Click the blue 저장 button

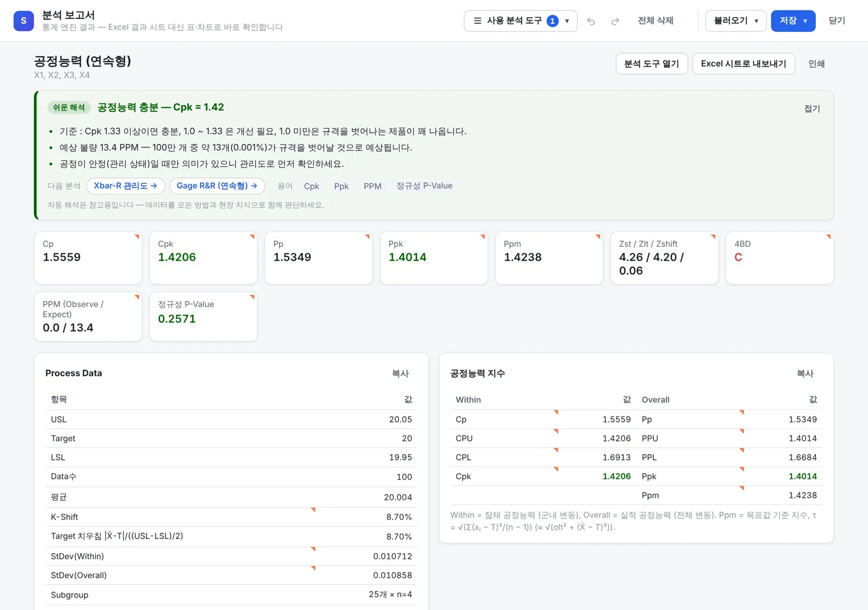[793, 21]
